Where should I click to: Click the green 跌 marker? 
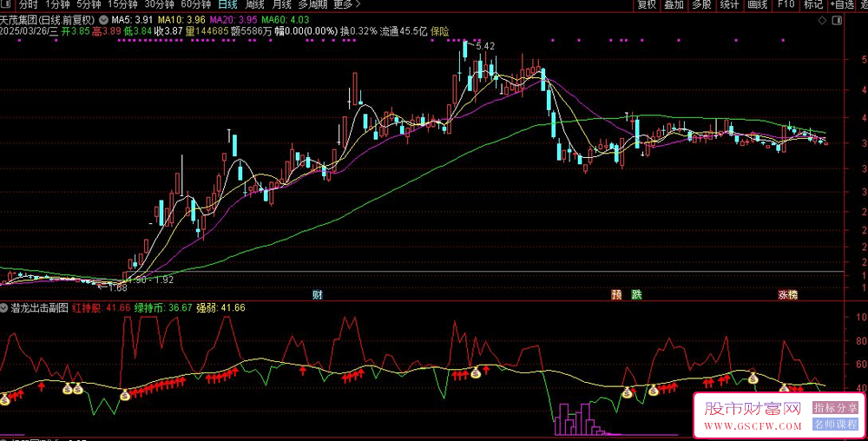636,295
